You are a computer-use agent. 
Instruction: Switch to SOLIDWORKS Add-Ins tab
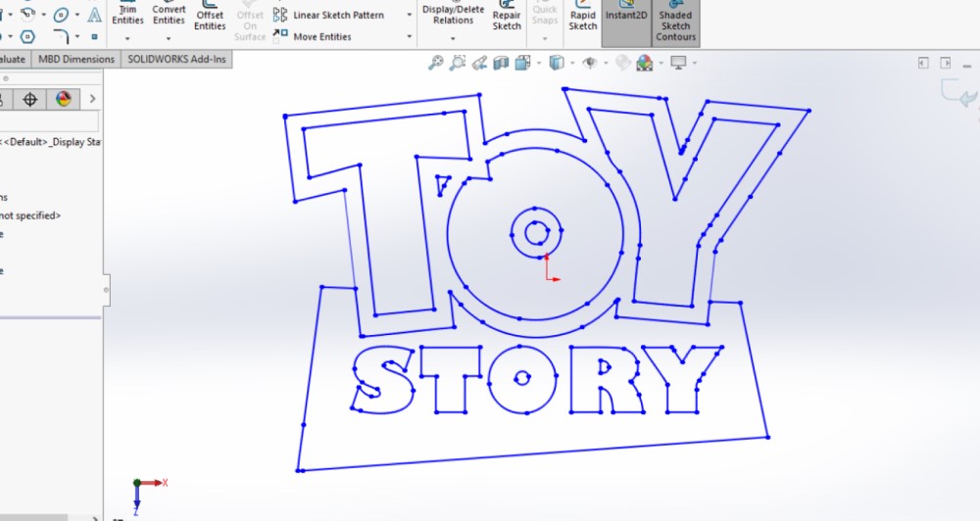[x=176, y=60]
